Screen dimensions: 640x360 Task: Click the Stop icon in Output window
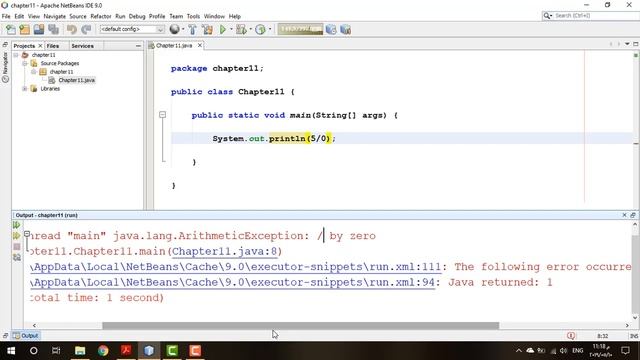point(16,247)
